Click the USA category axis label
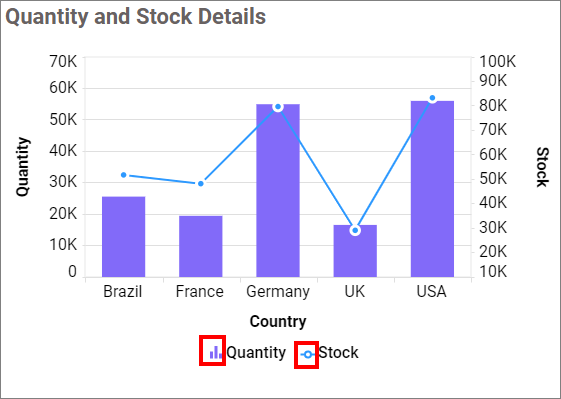This screenshot has height=399, width=561. 431,291
